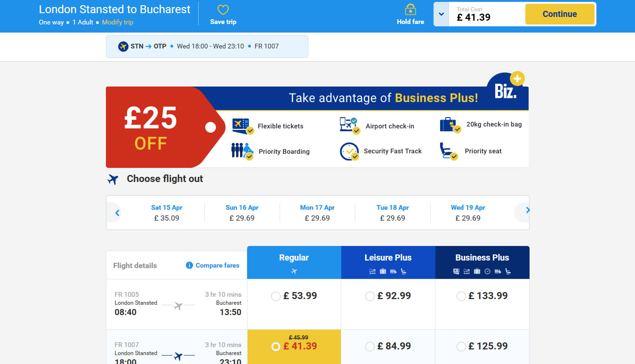Click the STN to OTP flight summary box
The image size is (635, 364).
(x=207, y=47)
